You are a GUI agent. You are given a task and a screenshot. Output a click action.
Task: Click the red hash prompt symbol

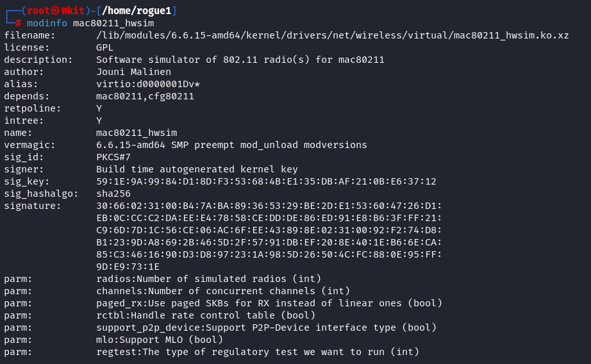point(19,23)
